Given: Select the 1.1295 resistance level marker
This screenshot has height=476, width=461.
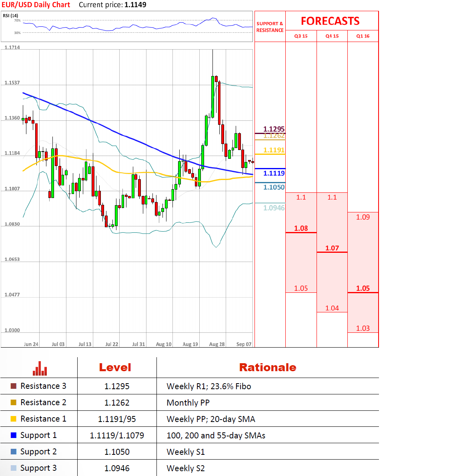Looking at the screenshot, I should [274, 129].
